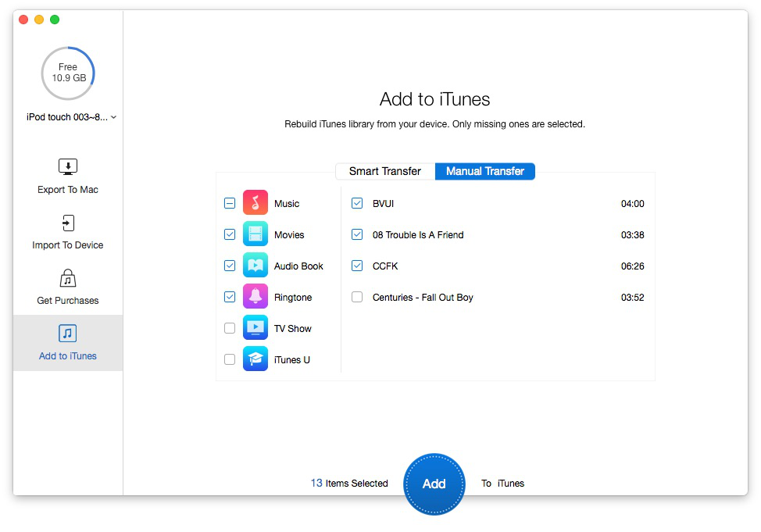Click the red close window button
761x532 pixels.
(23, 20)
